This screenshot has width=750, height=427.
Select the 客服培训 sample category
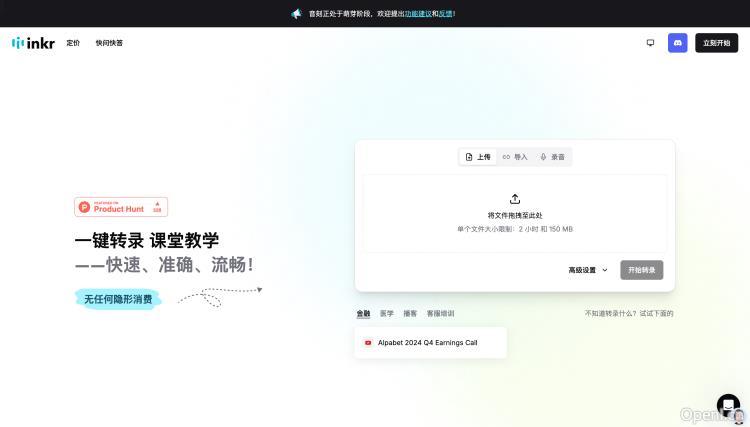(x=440, y=314)
